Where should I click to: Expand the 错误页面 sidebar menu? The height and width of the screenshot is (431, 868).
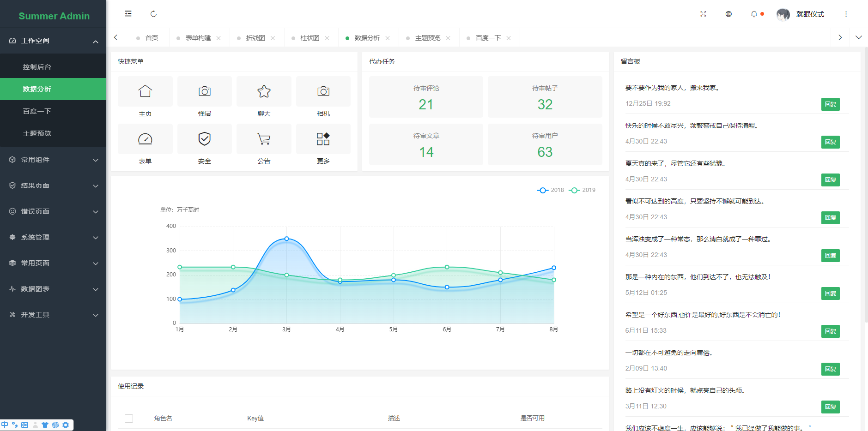pyautogui.click(x=53, y=211)
